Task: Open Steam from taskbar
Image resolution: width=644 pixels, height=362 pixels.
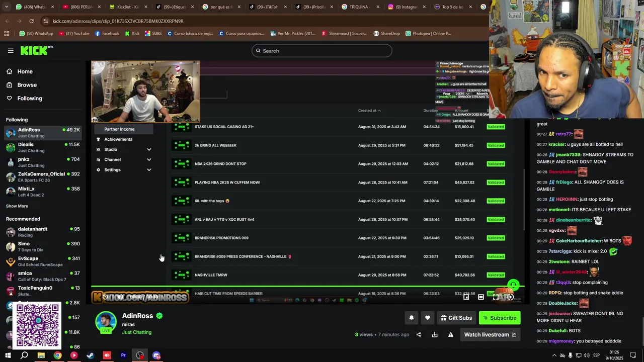Action: pyautogui.click(x=90, y=355)
